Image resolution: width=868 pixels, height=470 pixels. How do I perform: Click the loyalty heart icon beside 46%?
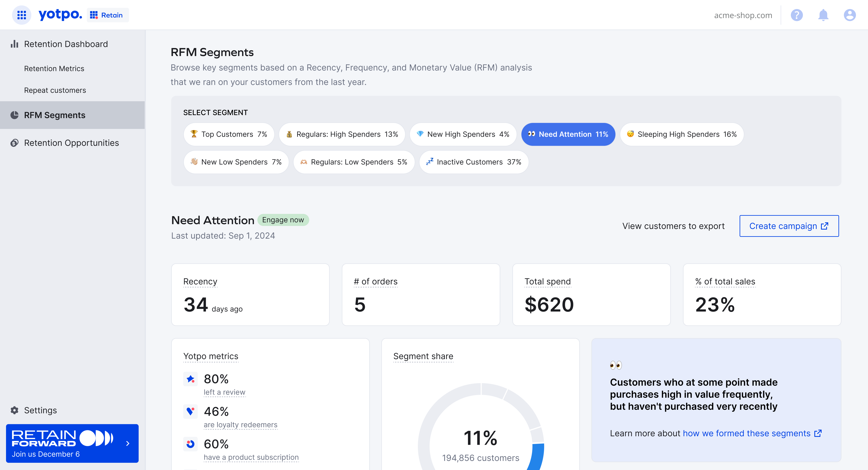tap(190, 412)
